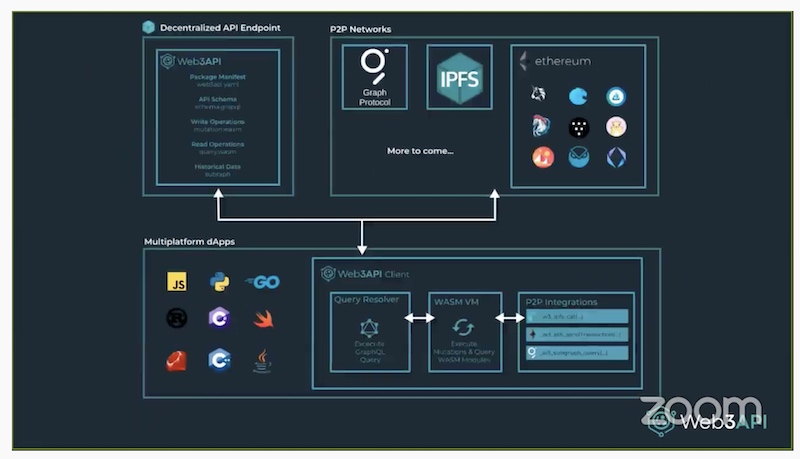Select the Python language logo
Image resolution: width=800 pixels, height=459 pixels.
(x=219, y=282)
